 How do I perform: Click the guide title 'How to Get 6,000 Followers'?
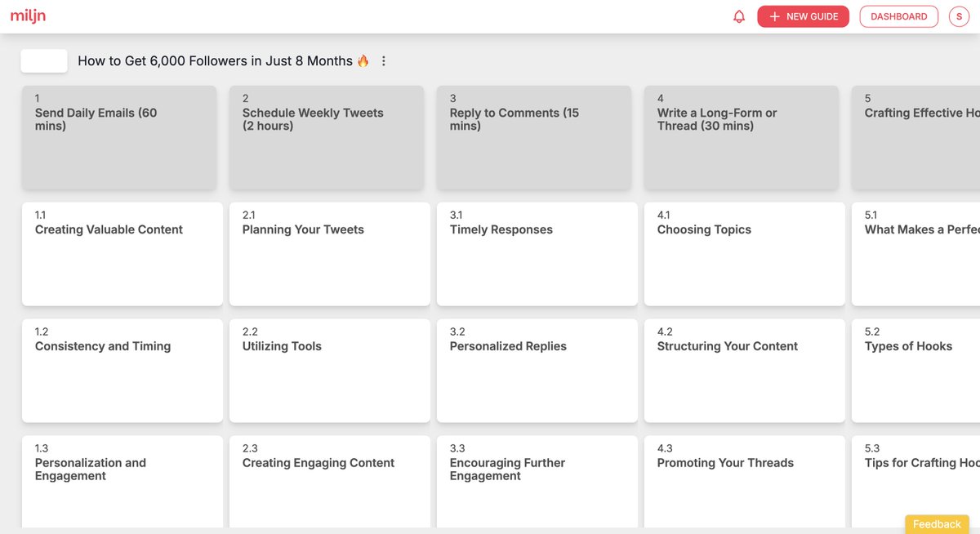tap(224, 61)
